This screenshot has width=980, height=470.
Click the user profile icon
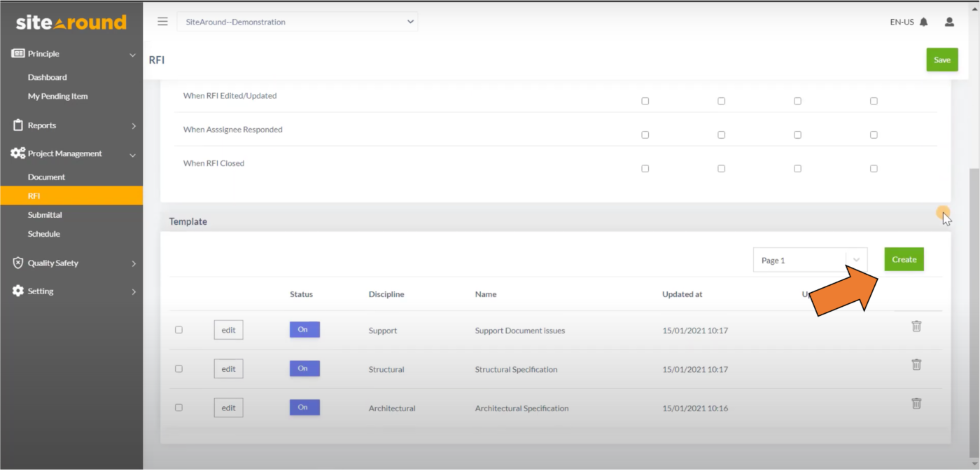coord(949,22)
